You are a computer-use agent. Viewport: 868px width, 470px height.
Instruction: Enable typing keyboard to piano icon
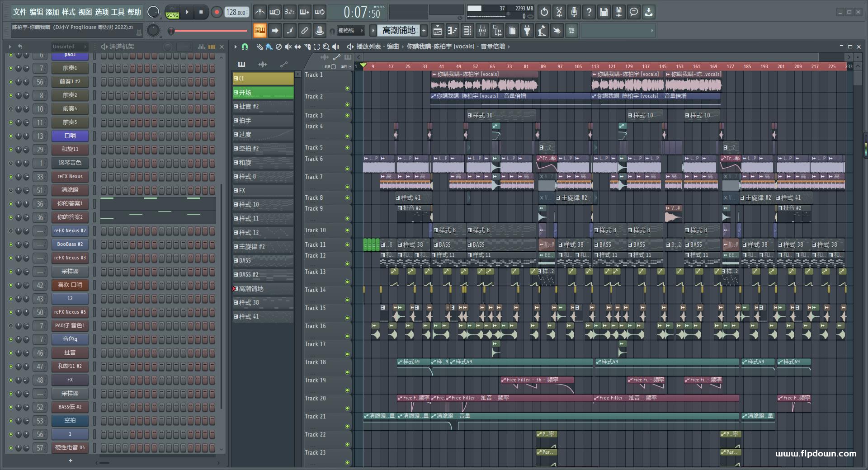coord(259,31)
